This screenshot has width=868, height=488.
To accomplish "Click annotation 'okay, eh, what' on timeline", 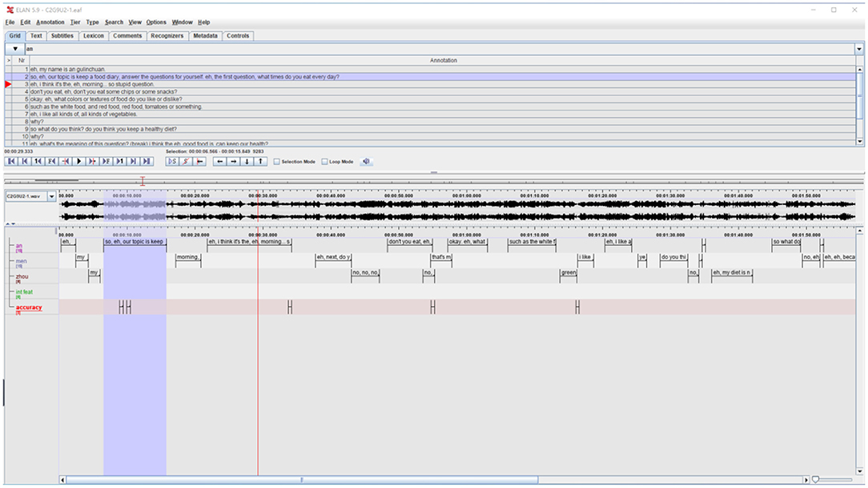I will 467,242.
